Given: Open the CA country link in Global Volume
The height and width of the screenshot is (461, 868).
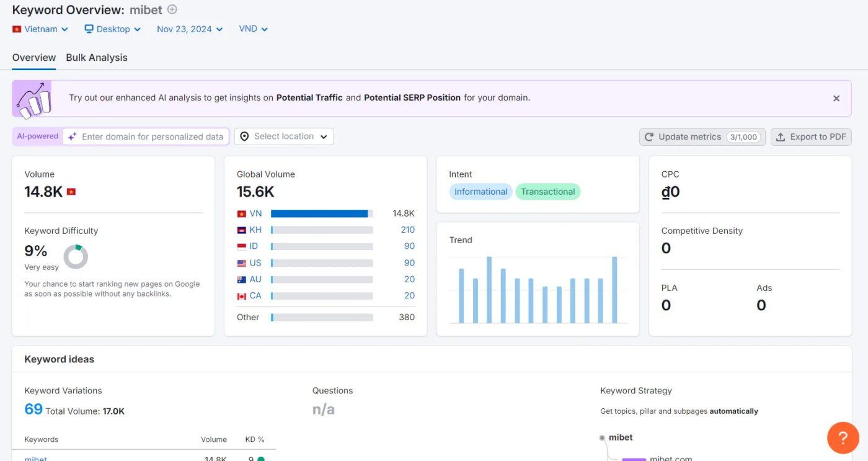Looking at the screenshot, I should (255, 295).
